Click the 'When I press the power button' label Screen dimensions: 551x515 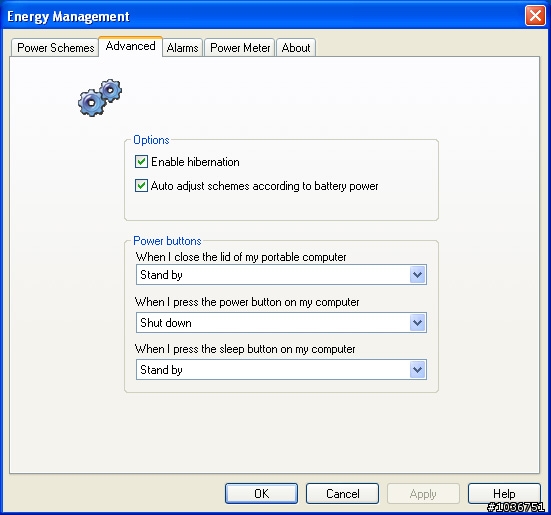coord(247,302)
